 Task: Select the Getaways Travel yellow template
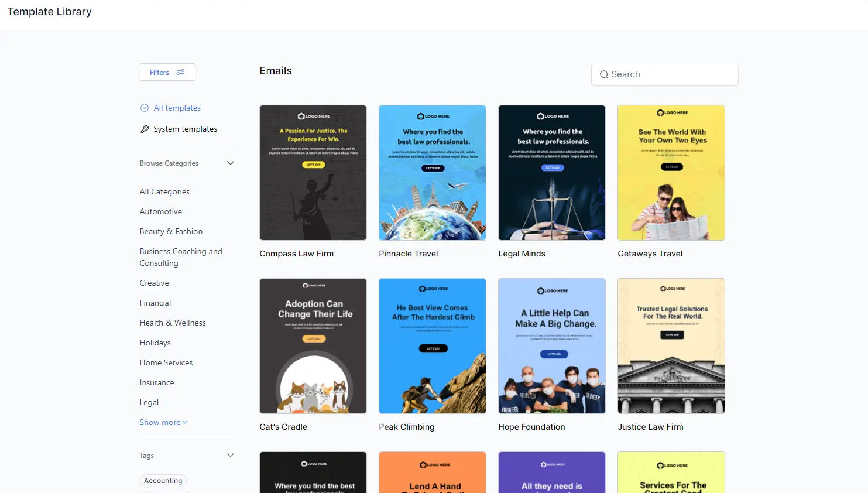pos(671,173)
